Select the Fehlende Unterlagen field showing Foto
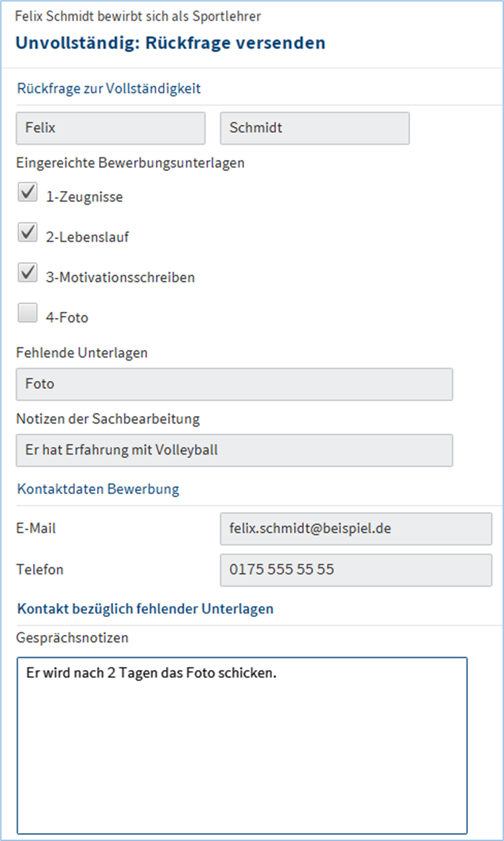The height and width of the screenshot is (841, 504). pos(234,384)
